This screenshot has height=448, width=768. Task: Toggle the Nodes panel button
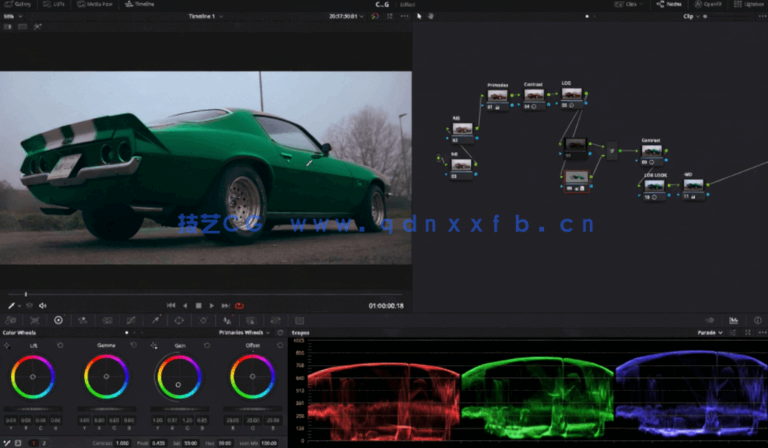[x=669, y=4]
